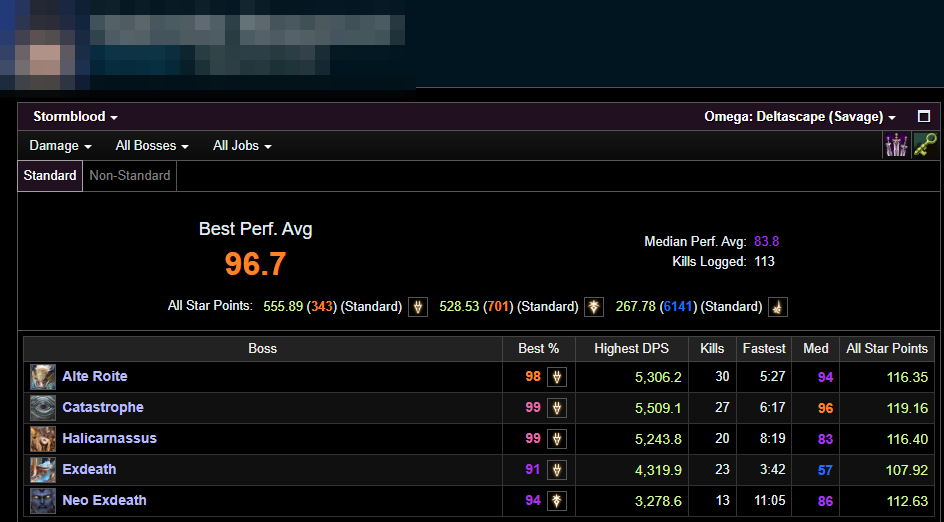Click the All Star Points column header

pos(887,349)
